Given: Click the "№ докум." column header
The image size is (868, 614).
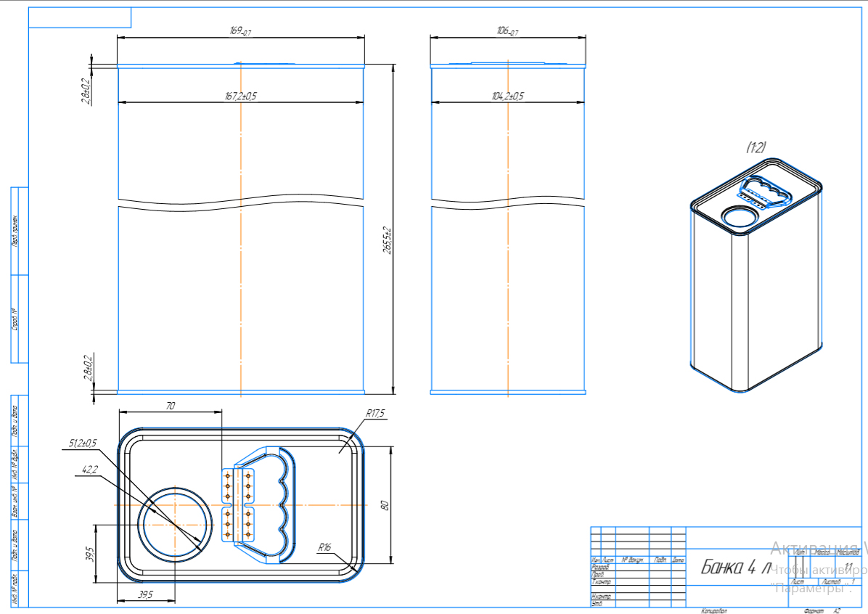Looking at the screenshot, I should tap(632, 560).
